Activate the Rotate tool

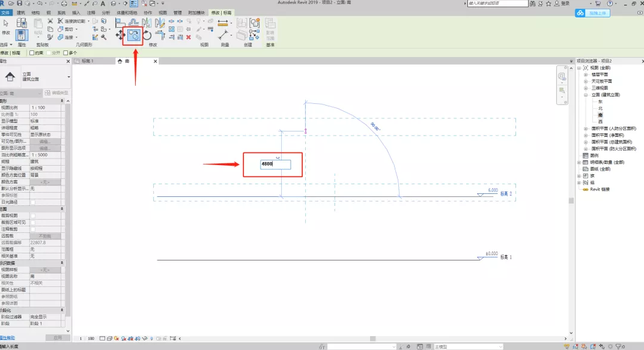(147, 35)
